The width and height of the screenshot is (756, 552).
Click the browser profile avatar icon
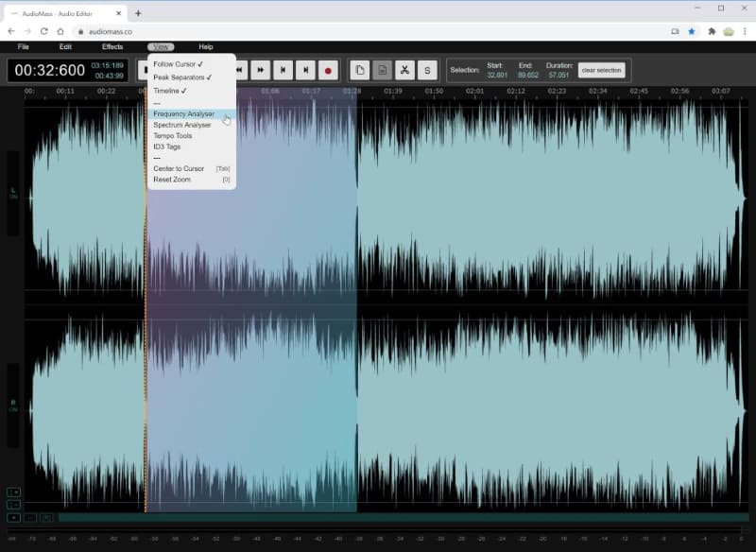coord(729,32)
